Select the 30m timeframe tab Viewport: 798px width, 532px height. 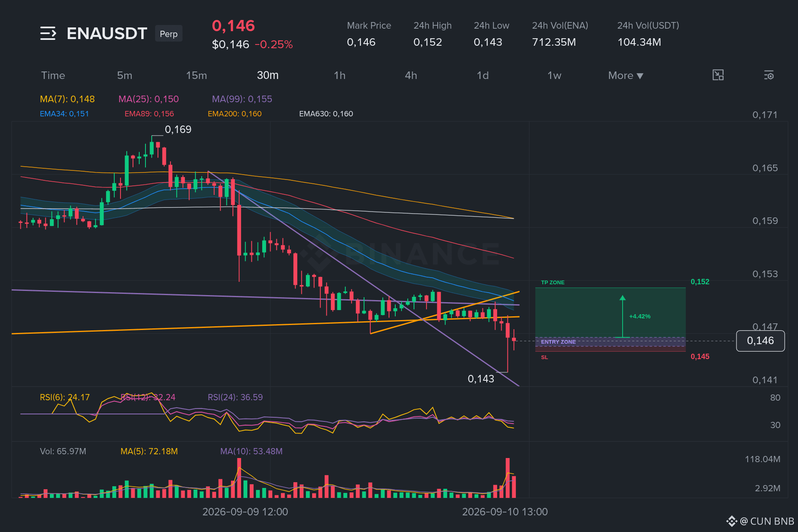268,75
